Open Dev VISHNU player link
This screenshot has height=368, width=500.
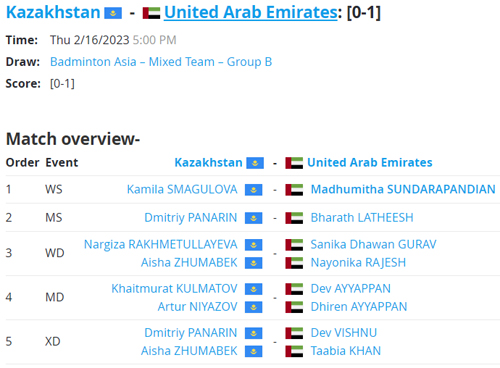pyautogui.click(x=344, y=333)
